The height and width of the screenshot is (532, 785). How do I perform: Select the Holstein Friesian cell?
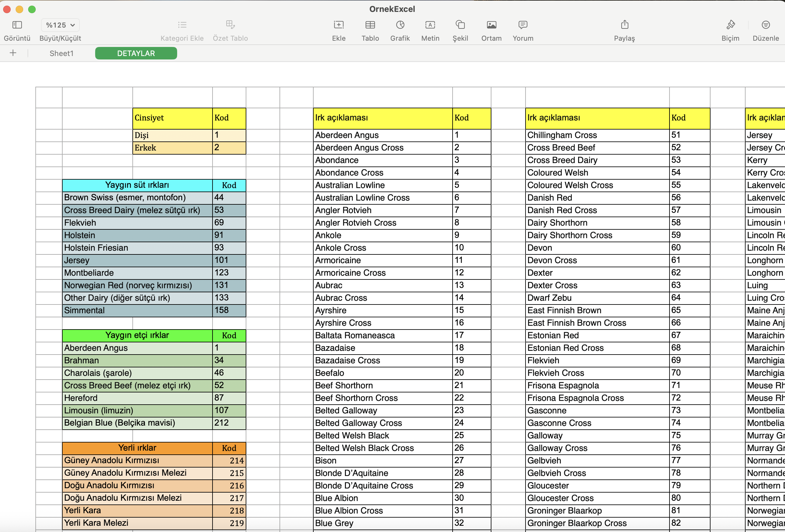137,248
